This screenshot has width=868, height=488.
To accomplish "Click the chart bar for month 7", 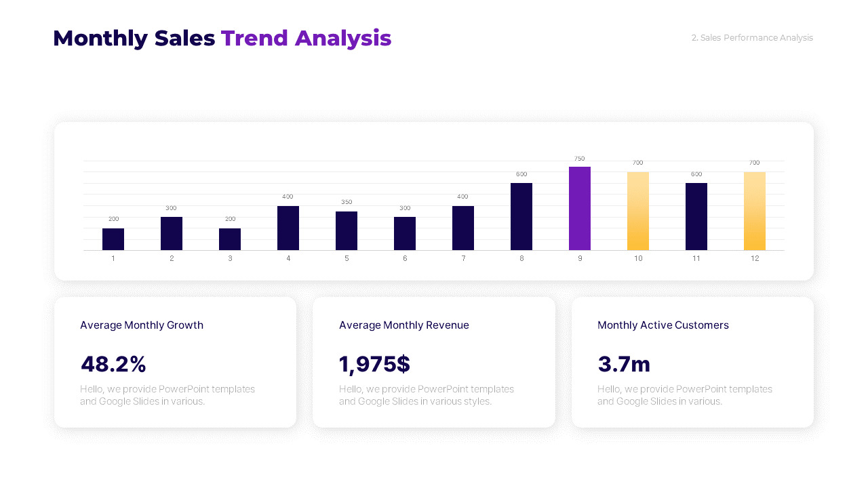I will pyautogui.click(x=463, y=228).
